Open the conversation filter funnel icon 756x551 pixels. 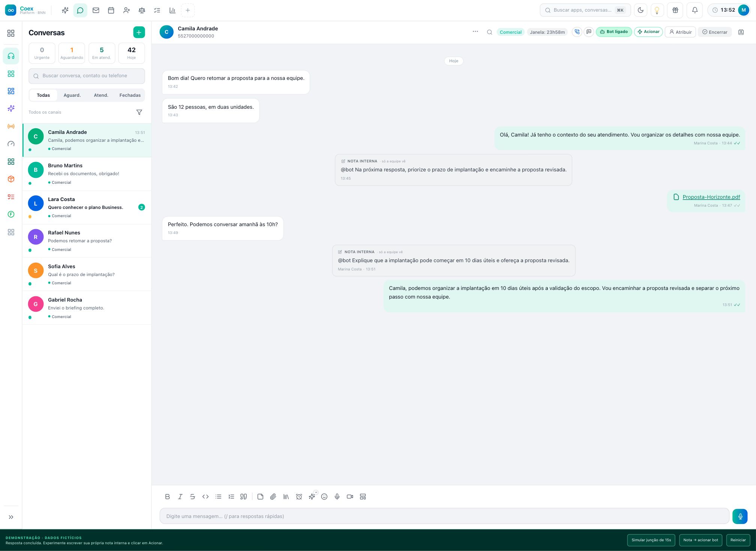point(139,112)
